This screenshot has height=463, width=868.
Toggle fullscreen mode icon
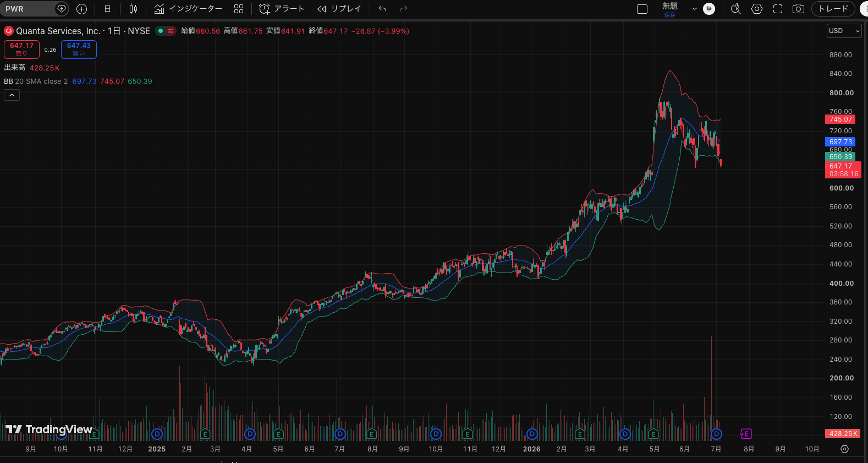pyautogui.click(x=778, y=9)
